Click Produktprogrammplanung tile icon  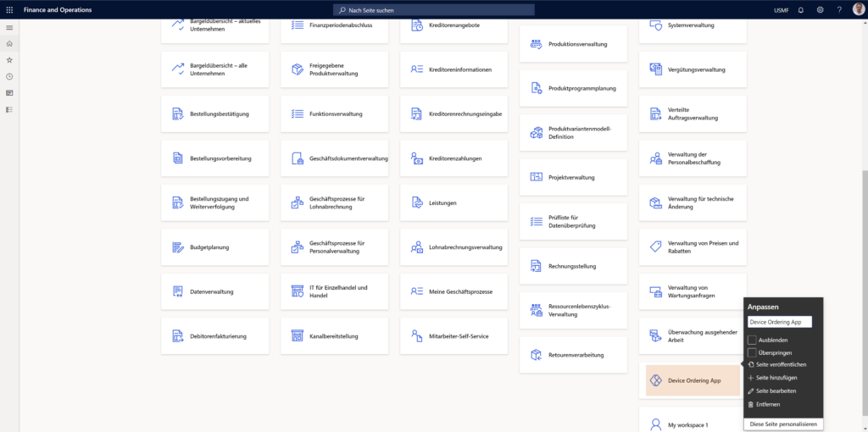tap(537, 88)
